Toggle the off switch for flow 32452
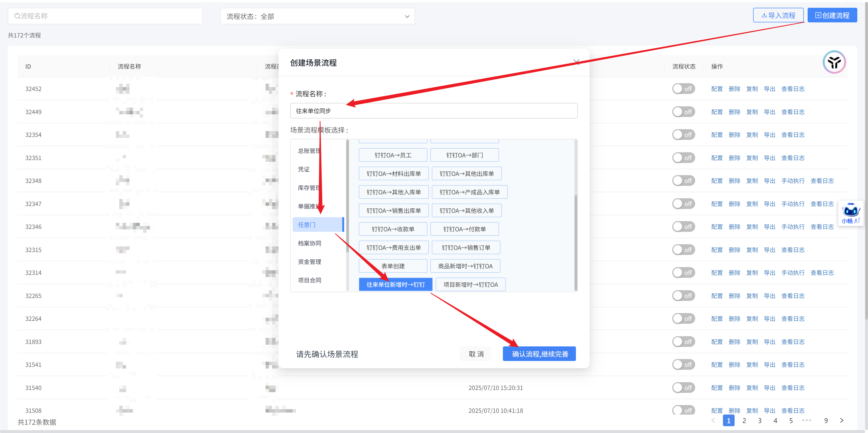 coord(683,89)
